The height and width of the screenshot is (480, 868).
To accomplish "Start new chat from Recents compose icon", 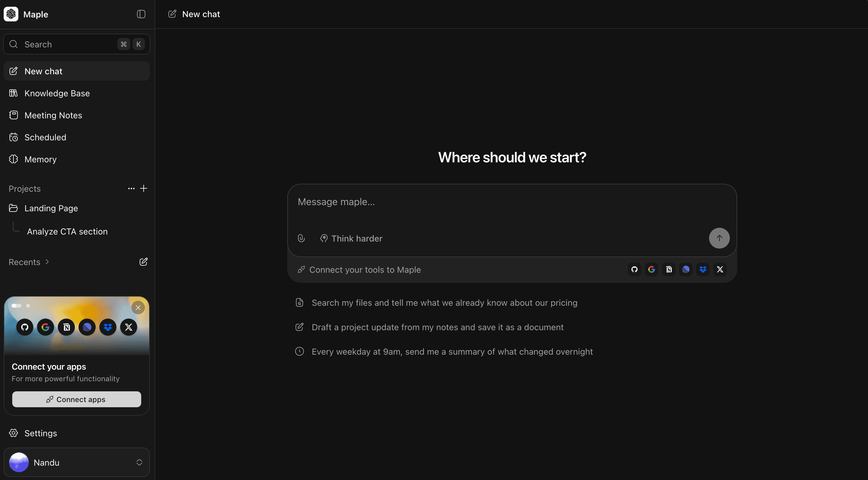I will click(x=144, y=262).
